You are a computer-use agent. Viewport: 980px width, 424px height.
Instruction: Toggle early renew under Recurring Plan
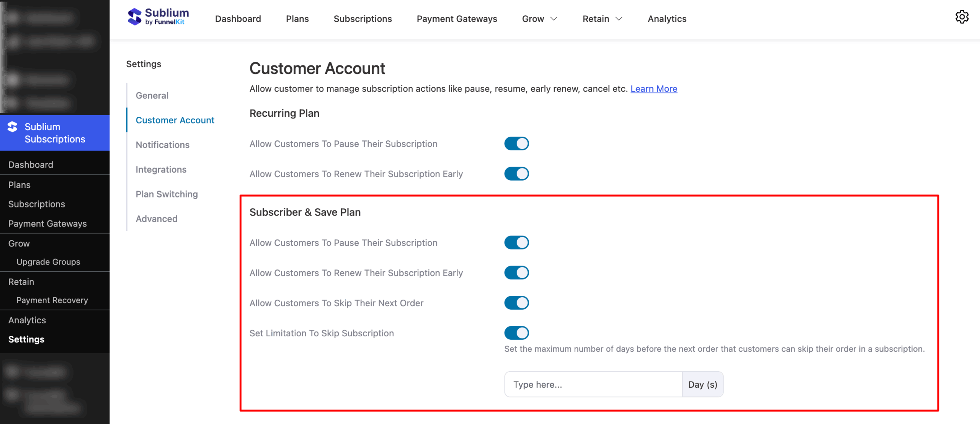516,173
